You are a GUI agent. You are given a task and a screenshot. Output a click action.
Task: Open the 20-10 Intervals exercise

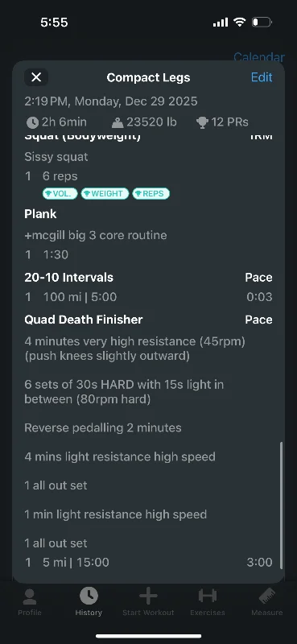click(69, 277)
